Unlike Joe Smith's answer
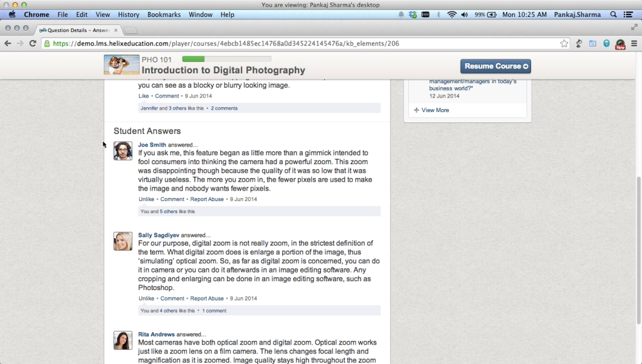Screen dimensions: 642x364 coord(146,199)
